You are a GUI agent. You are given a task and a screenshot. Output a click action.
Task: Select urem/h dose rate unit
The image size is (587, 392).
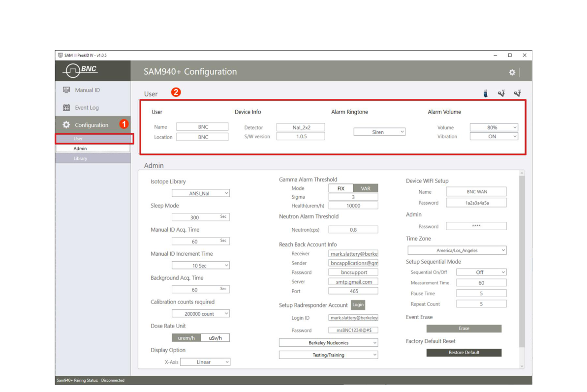(186, 338)
